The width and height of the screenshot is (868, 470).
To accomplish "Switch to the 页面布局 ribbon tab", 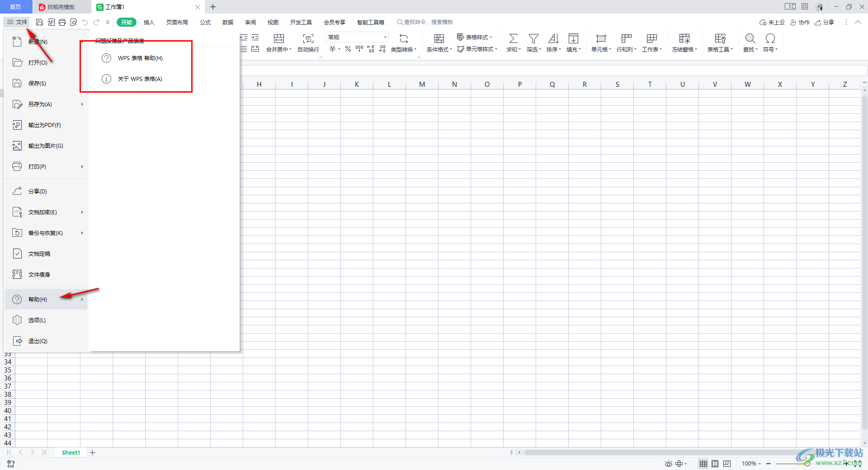I will click(x=177, y=22).
